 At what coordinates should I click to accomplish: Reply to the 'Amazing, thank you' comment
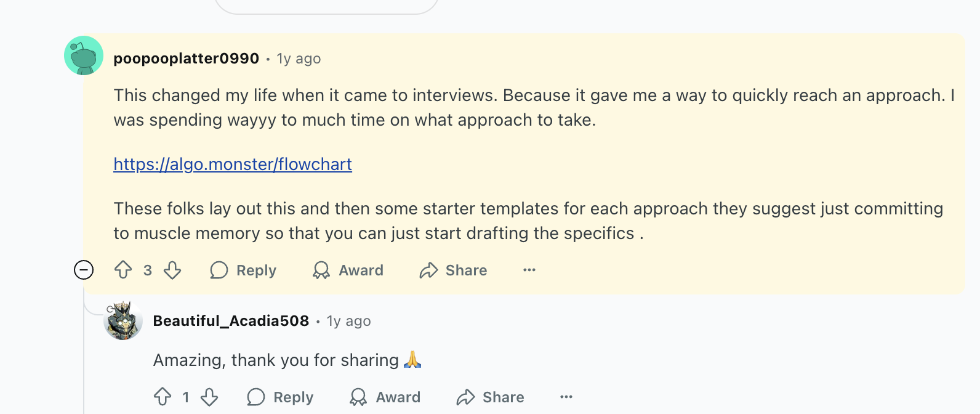280,397
